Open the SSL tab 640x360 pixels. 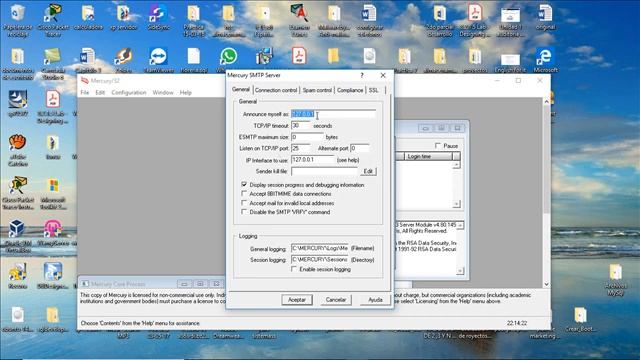373,90
